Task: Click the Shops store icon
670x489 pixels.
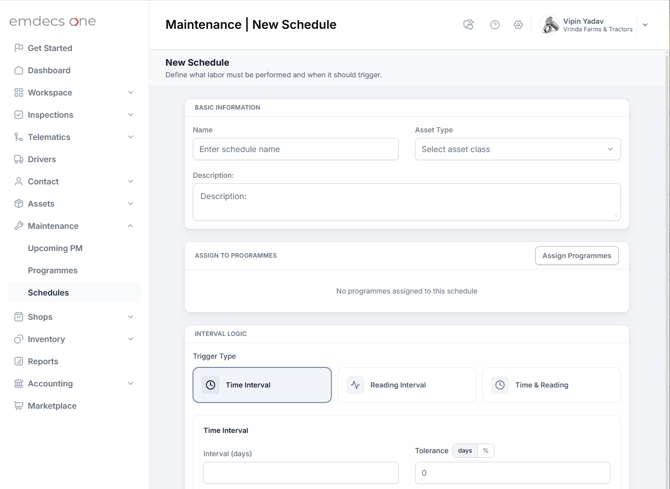Action: tap(18, 317)
